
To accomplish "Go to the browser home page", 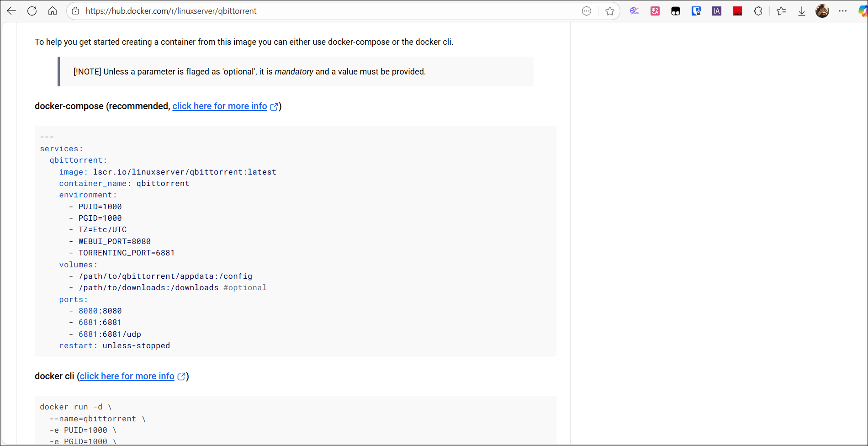I will coord(53,11).
